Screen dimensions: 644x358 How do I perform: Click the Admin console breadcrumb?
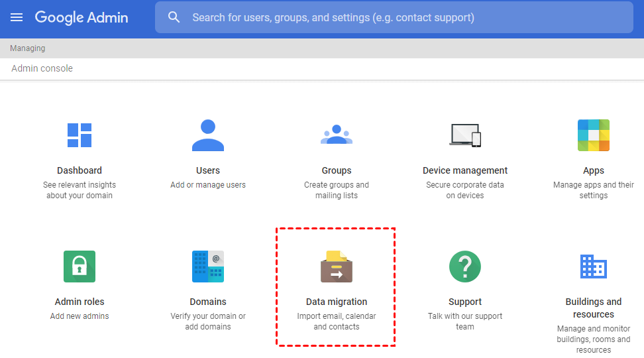(42, 68)
